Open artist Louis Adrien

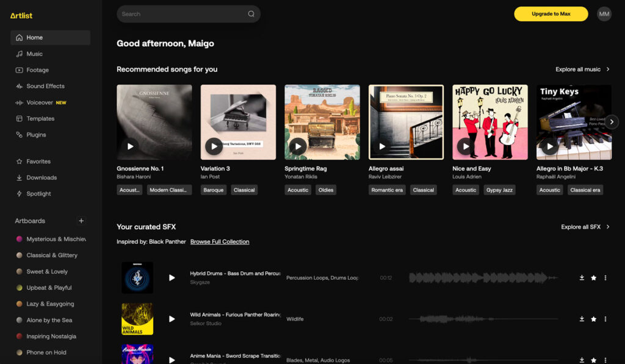point(467,177)
